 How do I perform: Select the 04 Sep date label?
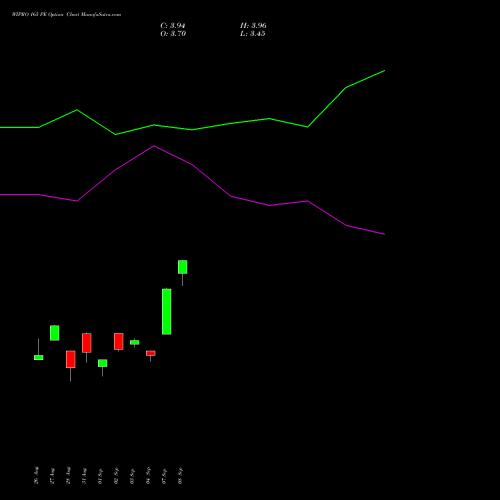pyautogui.click(x=148, y=475)
